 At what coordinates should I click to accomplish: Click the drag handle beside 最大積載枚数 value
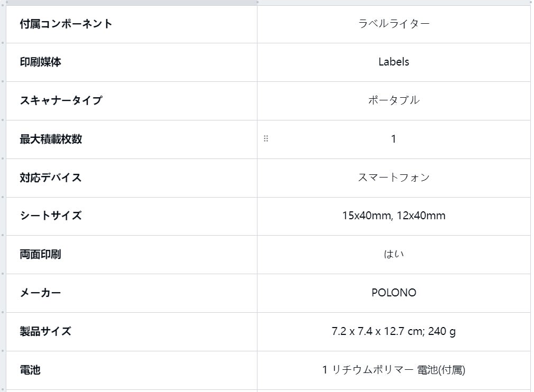[266, 139]
